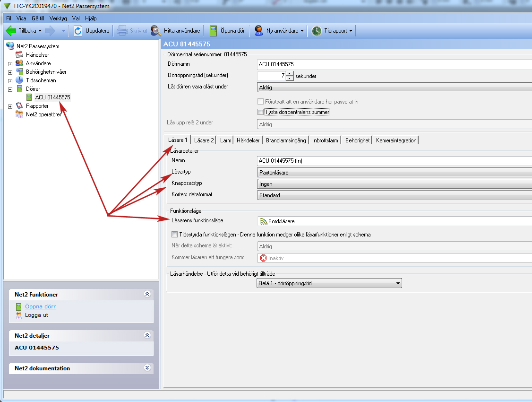Screen dimensions: 532x402
Task: Click the Dörrnamn text field
Action: (395, 64)
